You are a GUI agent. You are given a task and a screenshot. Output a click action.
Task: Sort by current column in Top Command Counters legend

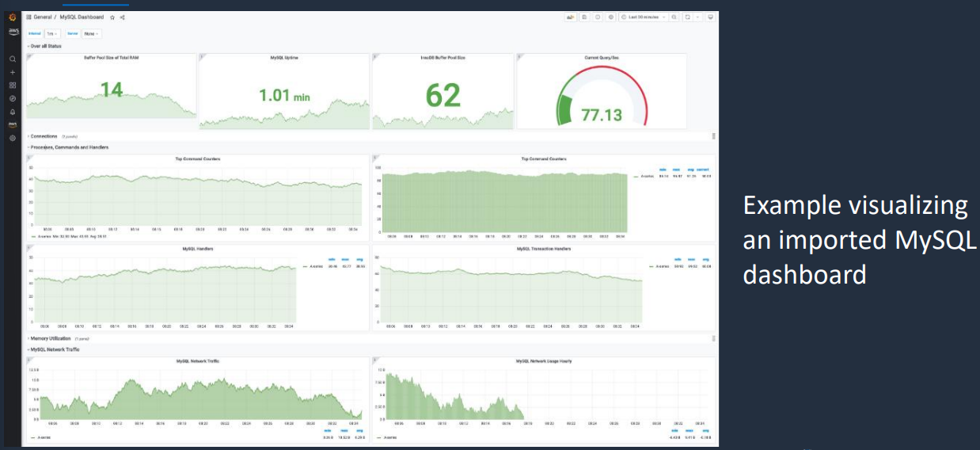tap(703, 169)
